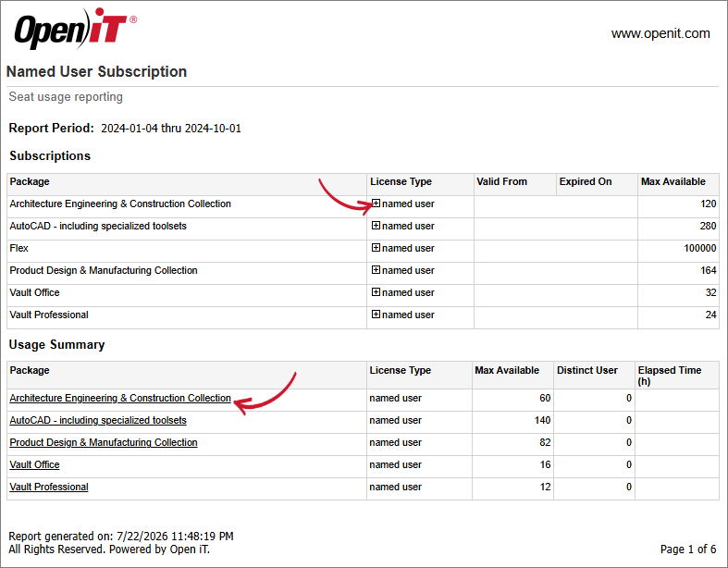Screen dimensions: 728x568
Task: Click the Flex package name in Subscriptions
Action: pos(19,248)
